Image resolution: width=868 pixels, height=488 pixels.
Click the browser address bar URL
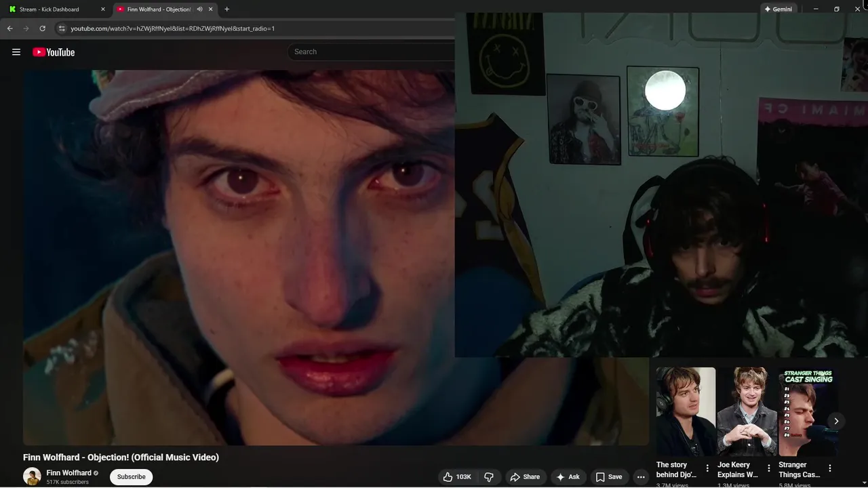point(173,28)
